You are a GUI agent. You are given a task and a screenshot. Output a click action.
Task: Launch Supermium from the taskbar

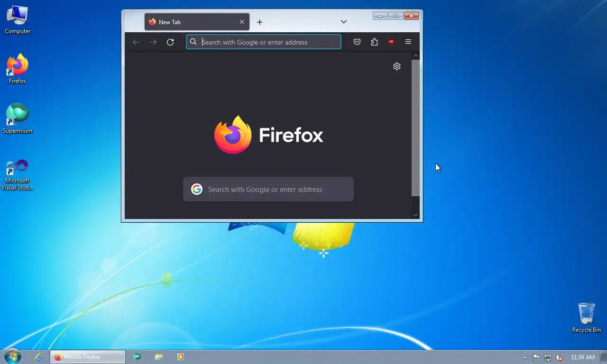[137, 357]
